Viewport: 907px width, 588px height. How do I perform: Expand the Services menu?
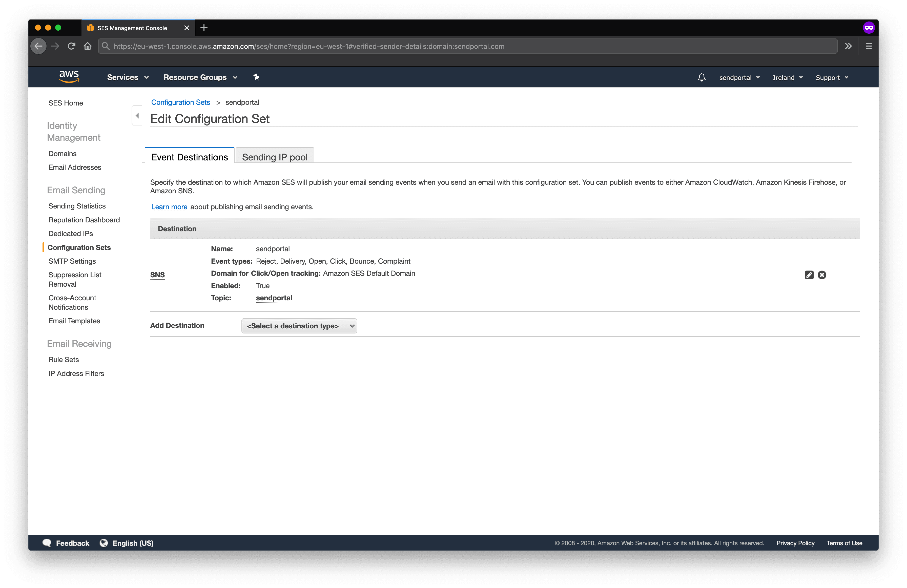click(x=128, y=77)
